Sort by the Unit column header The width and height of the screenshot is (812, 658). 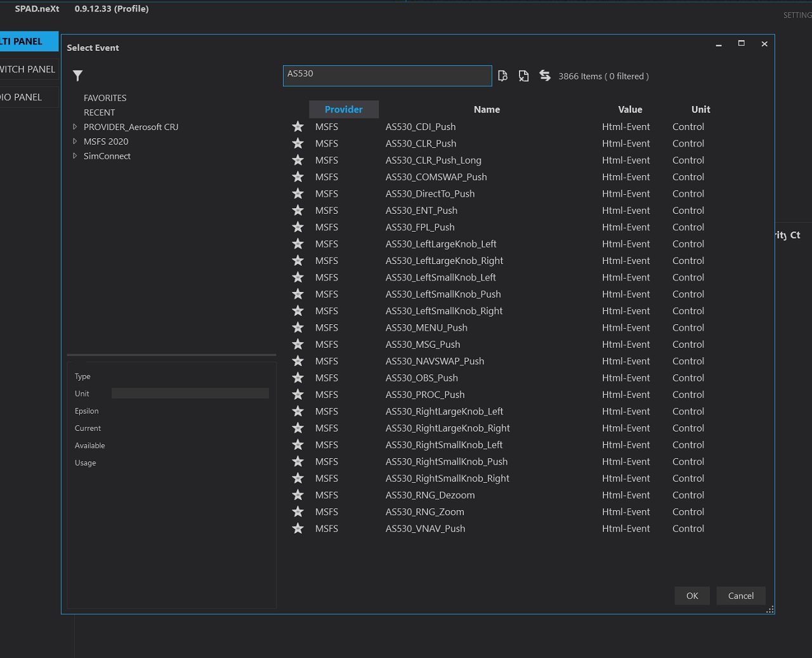click(700, 109)
